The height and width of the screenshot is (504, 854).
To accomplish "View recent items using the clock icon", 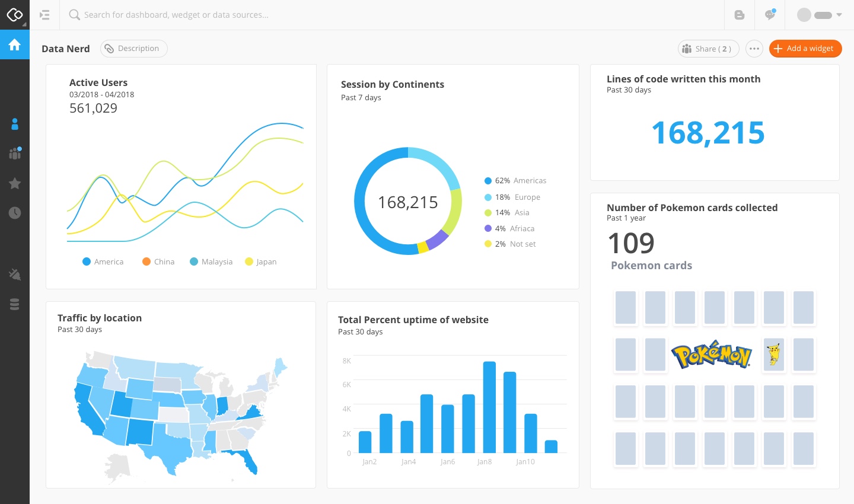I will 14,213.
